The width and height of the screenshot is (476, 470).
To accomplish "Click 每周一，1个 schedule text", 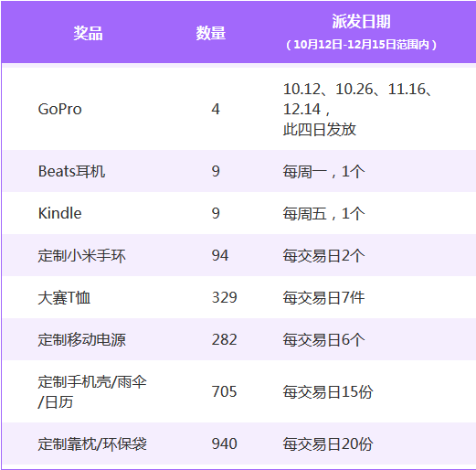I will coord(323,171).
